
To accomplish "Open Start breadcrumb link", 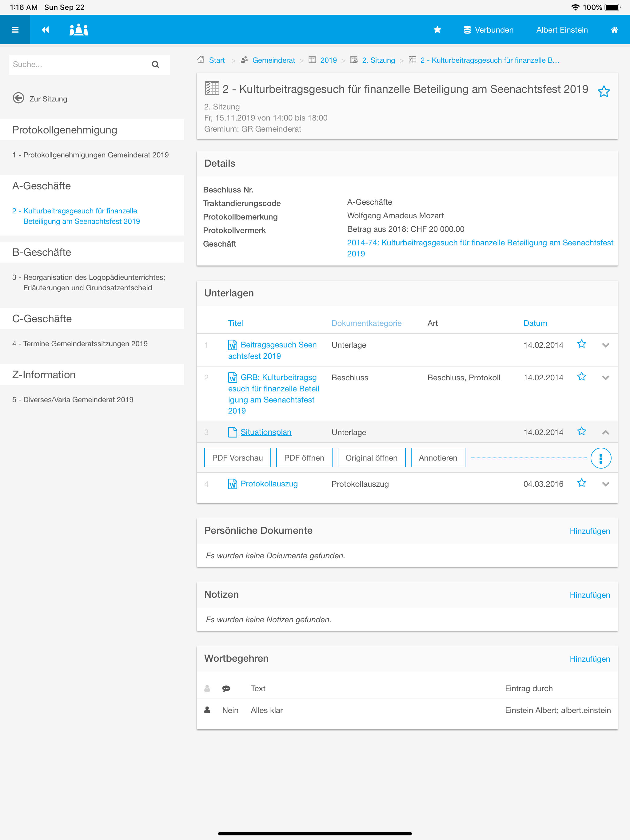I will pyautogui.click(x=217, y=60).
